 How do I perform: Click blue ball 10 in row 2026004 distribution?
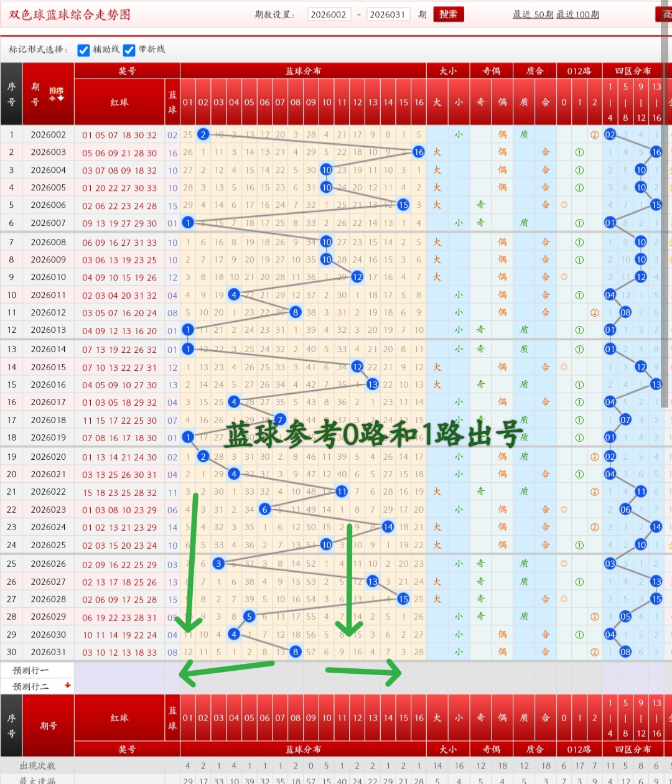pos(326,169)
